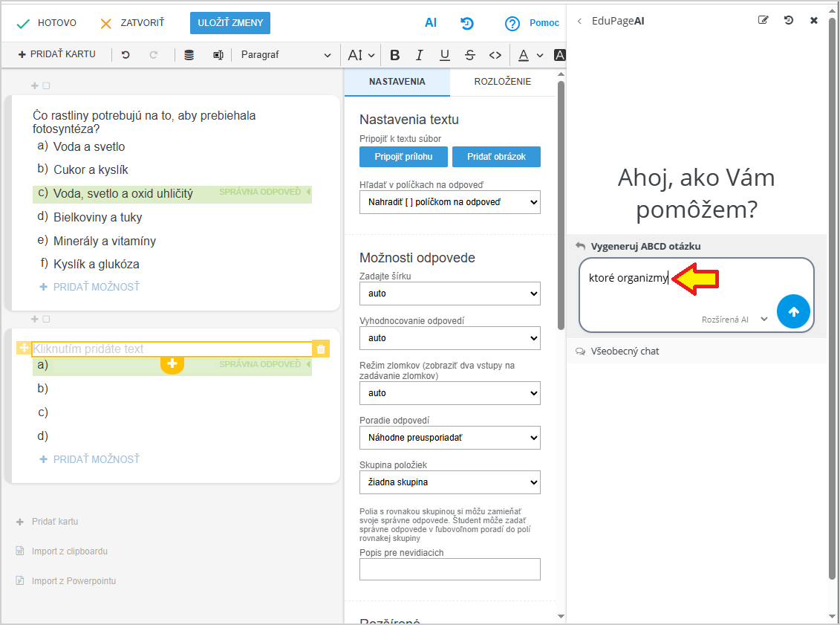The height and width of the screenshot is (625, 840).
Task: Toggle the code formatting icon
Action: [495, 55]
